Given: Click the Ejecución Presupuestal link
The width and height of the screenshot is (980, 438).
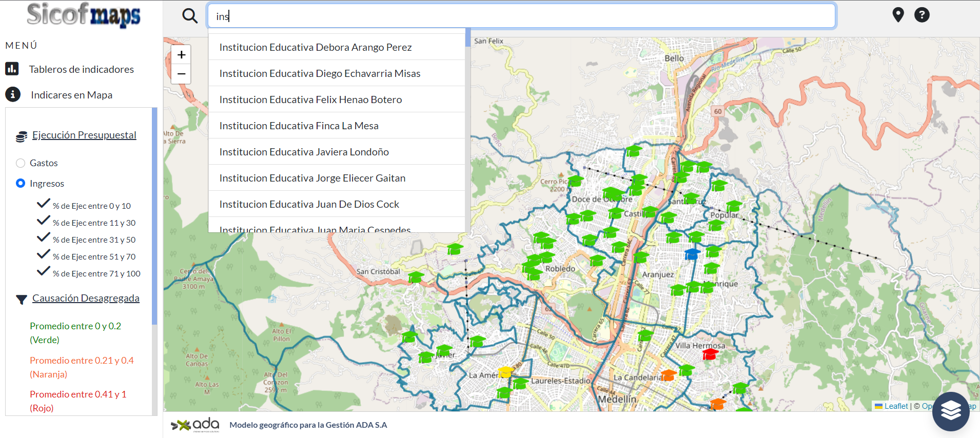Looking at the screenshot, I should (x=84, y=135).
